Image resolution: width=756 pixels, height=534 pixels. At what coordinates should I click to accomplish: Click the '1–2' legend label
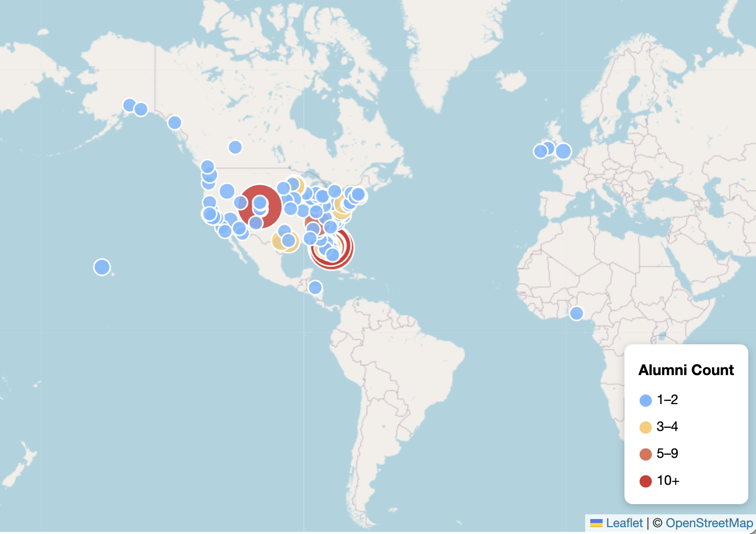click(x=667, y=399)
